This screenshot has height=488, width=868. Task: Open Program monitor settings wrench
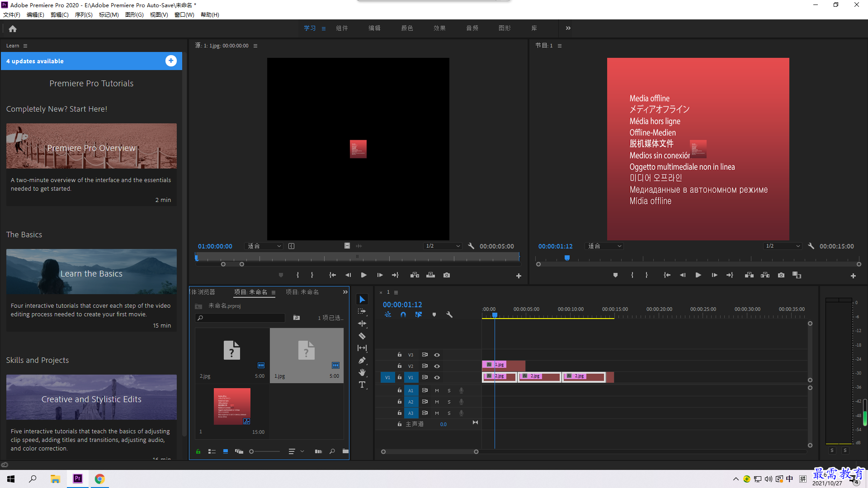click(x=811, y=246)
